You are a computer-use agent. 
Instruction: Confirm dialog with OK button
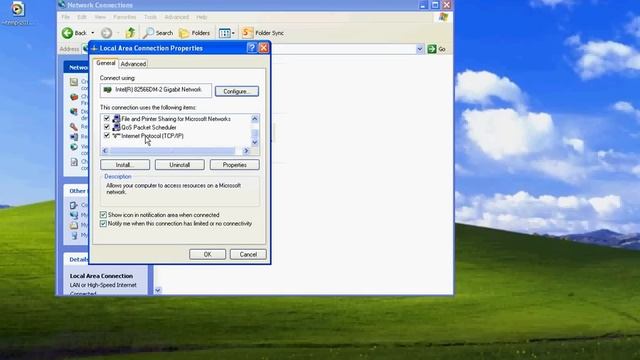pyautogui.click(x=207, y=254)
